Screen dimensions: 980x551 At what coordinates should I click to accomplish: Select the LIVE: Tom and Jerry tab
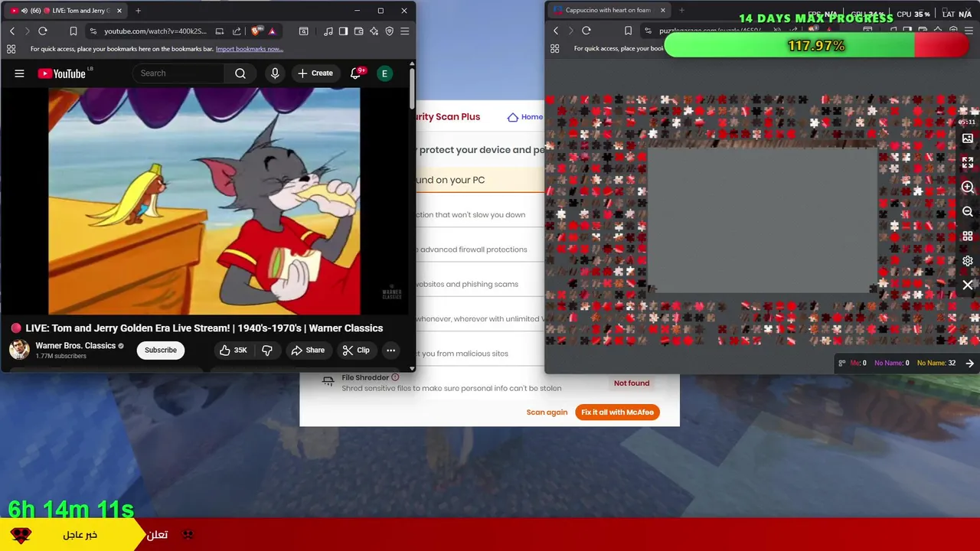pyautogui.click(x=66, y=11)
